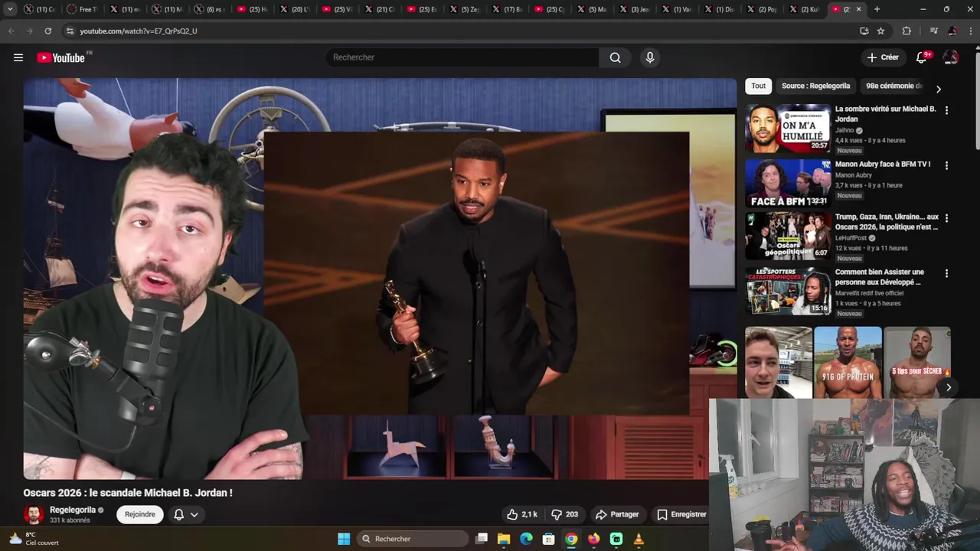Switch to the Free T browser tab

81,9
